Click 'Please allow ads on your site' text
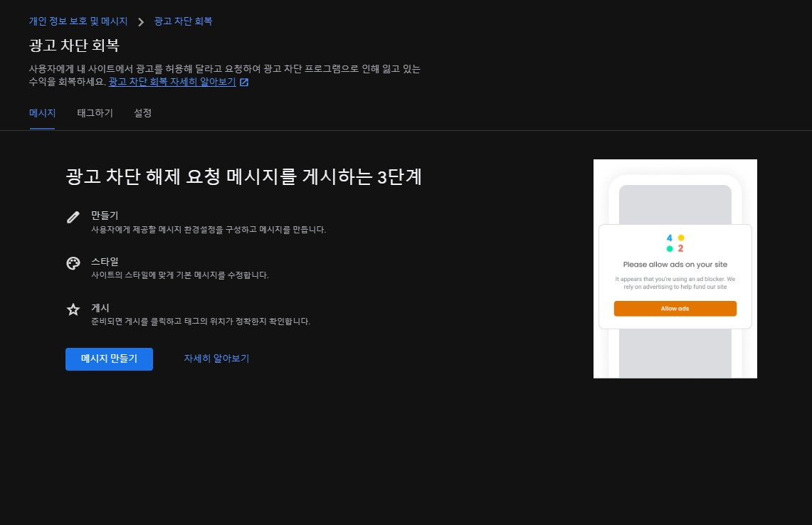The width and height of the screenshot is (812, 525). (x=675, y=265)
